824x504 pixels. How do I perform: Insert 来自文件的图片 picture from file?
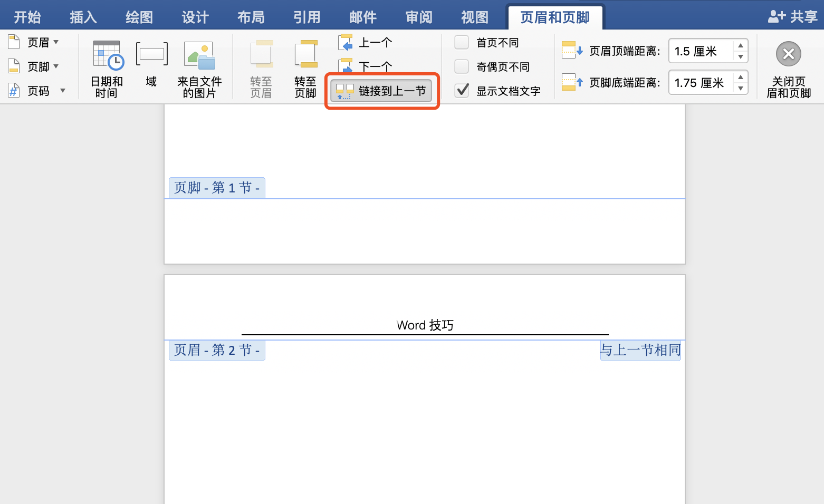[x=199, y=69]
